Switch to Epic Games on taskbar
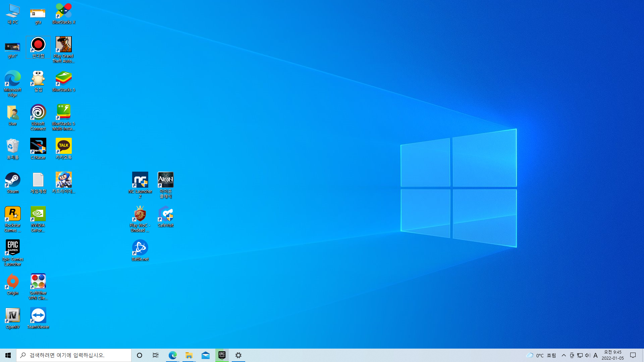644x362 pixels. 222,355
